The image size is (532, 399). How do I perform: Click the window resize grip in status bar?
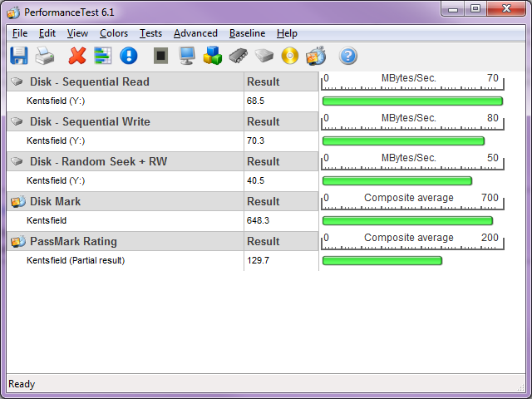[521, 387]
